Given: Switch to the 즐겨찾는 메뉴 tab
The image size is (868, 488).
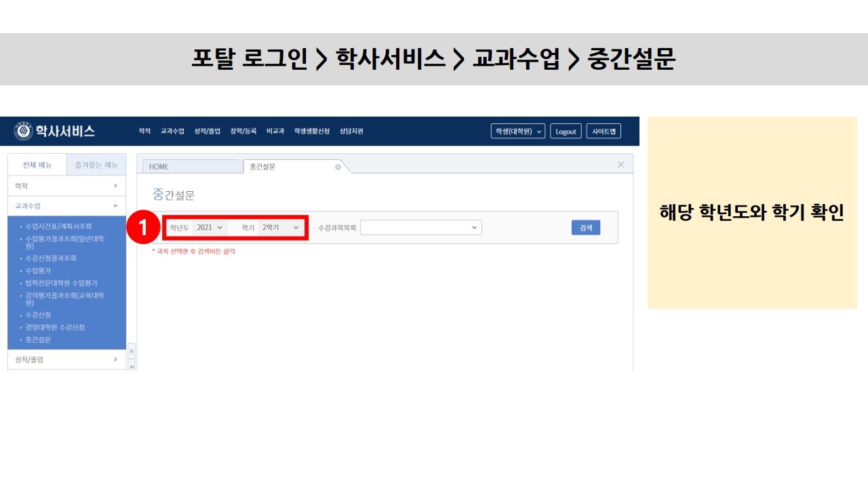Looking at the screenshot, I should (x=96, y=165).
